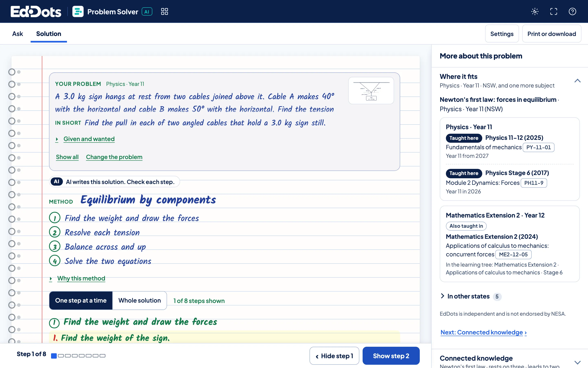The image size is (588, 368).
Task: Switch to the Ask tab
Action: point(18,34)
